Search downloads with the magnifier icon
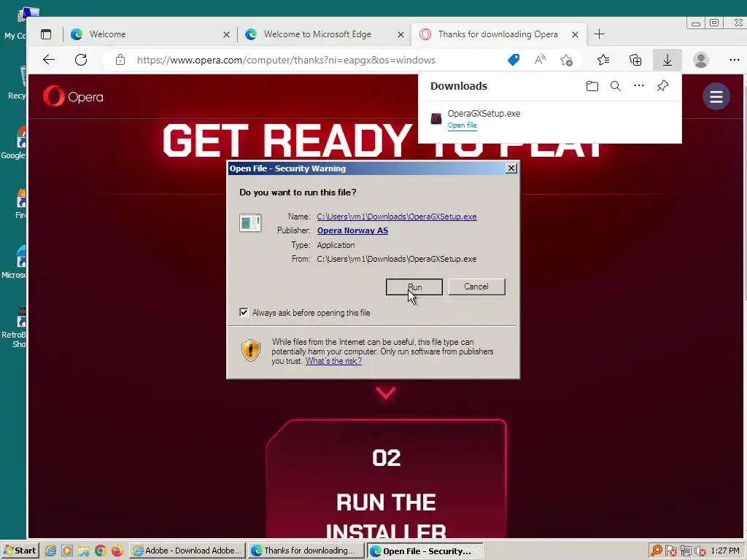Viewport: 747px width, 560px height. tap(616, 86)
